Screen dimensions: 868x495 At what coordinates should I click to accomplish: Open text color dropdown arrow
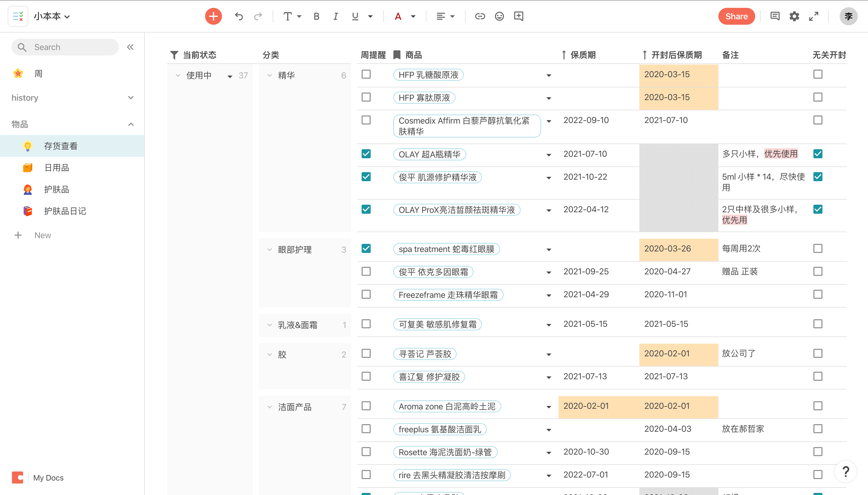tap(413, 16)
